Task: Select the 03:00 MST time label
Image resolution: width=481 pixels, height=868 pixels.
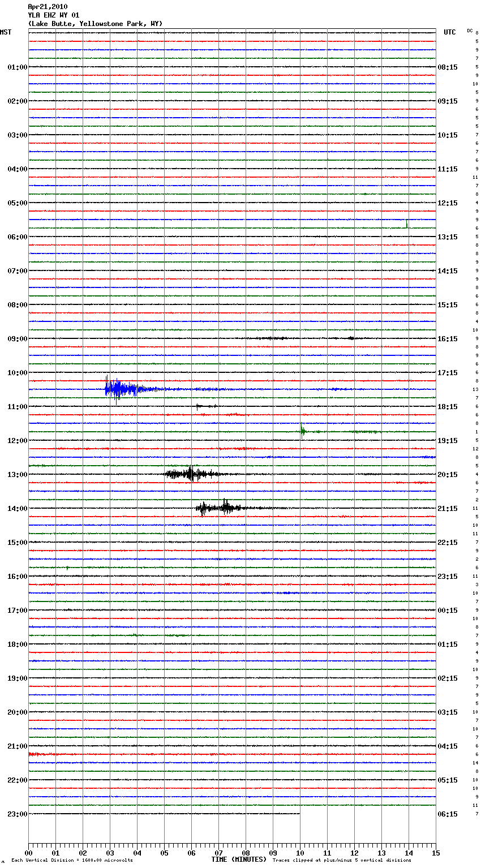Action: [x=18, y=135]
